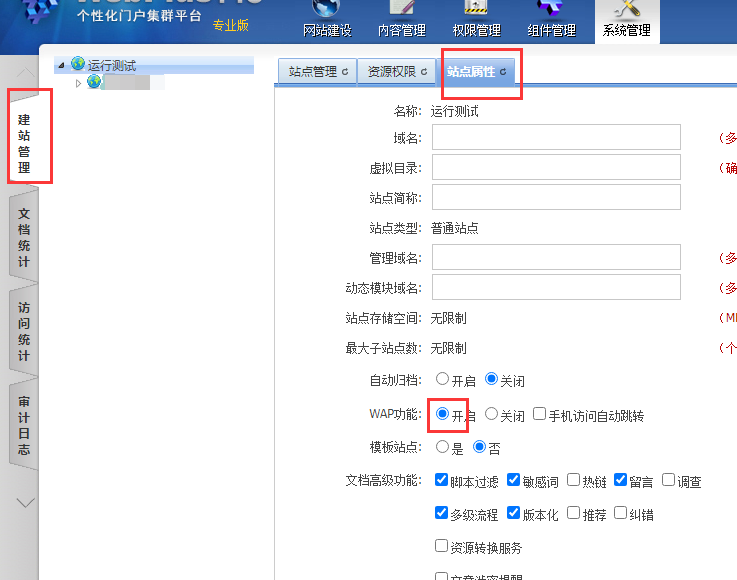Uncheck the 敏感词 checkbox

tap(514, 480)
